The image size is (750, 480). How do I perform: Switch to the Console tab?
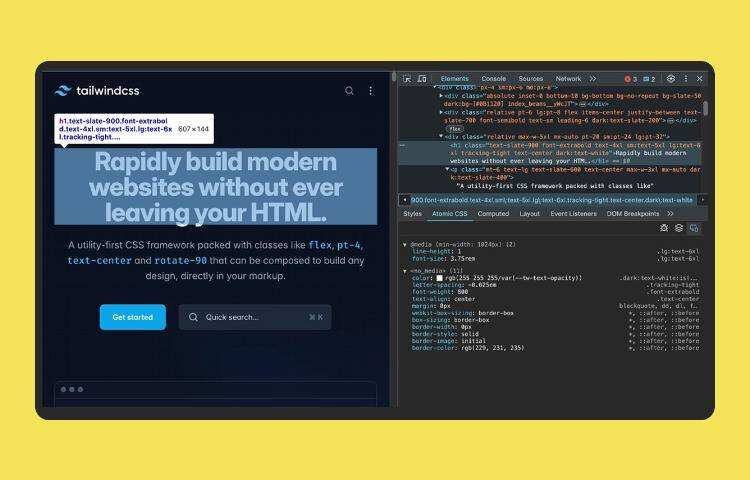[x=494, y=78]
